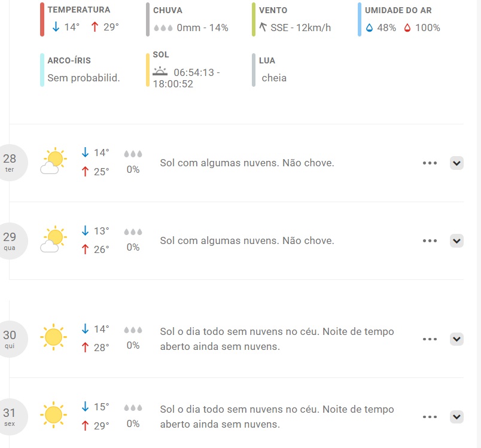481x448 pixels.
Task: Click the sun-and-cloud icon for day 29
Action: point(53,239)
